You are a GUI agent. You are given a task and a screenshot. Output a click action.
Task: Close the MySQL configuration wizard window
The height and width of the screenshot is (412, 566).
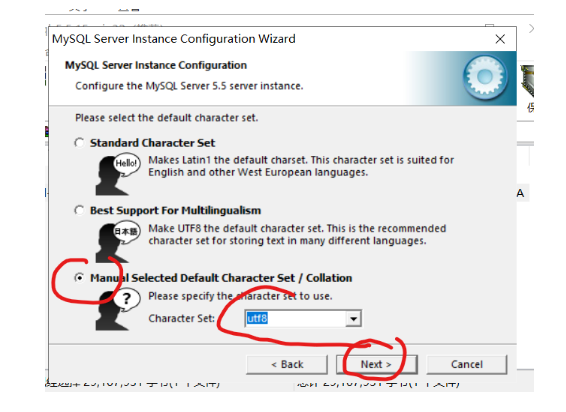coord(500,39)
